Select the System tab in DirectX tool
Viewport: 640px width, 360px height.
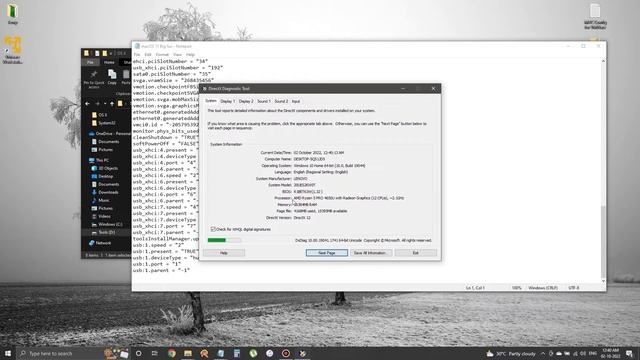211,101
